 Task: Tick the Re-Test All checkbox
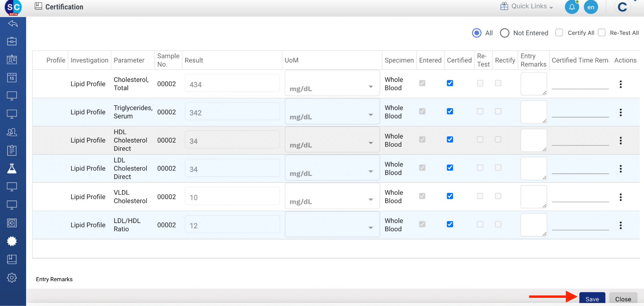[x=602, y=33]
